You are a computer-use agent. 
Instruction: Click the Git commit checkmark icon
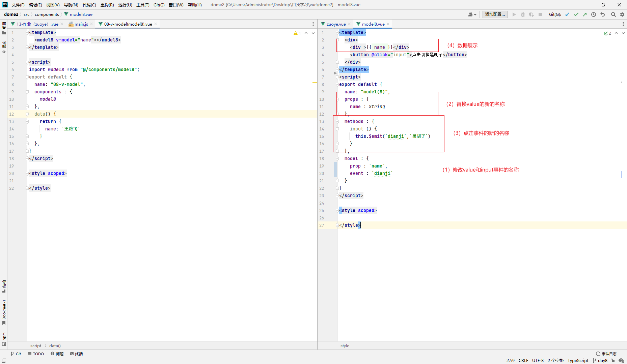point(576,14)
